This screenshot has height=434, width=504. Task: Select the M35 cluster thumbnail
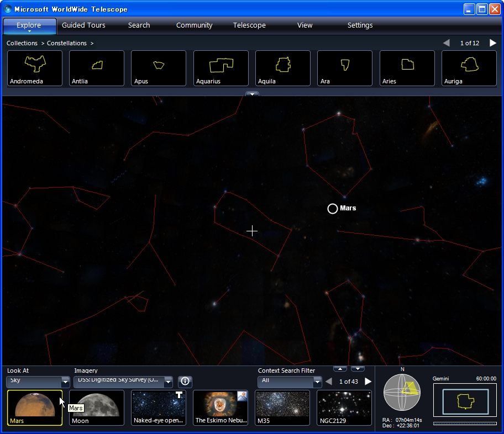point(283,407)
